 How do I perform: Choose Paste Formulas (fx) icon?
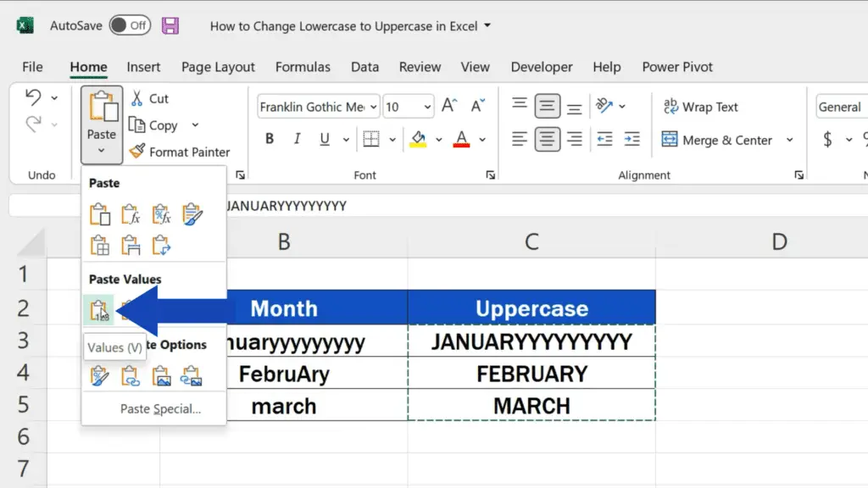(x=131, y=214)
